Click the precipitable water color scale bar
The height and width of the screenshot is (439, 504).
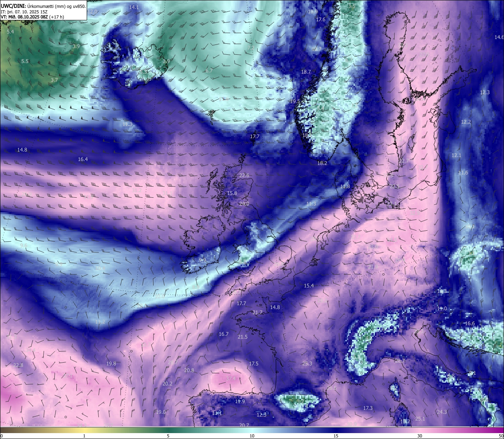click(252, 430)
